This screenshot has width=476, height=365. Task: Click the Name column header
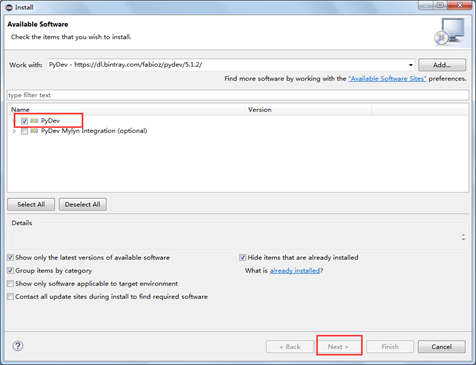click(126, 109)
